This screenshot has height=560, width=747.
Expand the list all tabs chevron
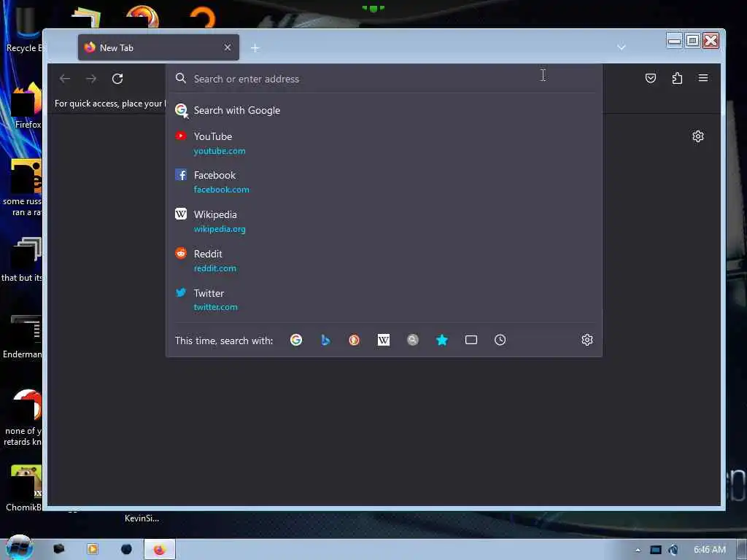(622, 47)
